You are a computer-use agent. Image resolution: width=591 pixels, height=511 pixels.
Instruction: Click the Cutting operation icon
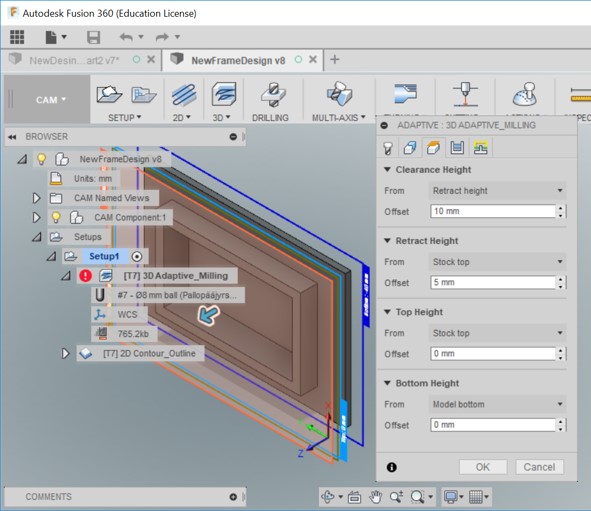465,94
